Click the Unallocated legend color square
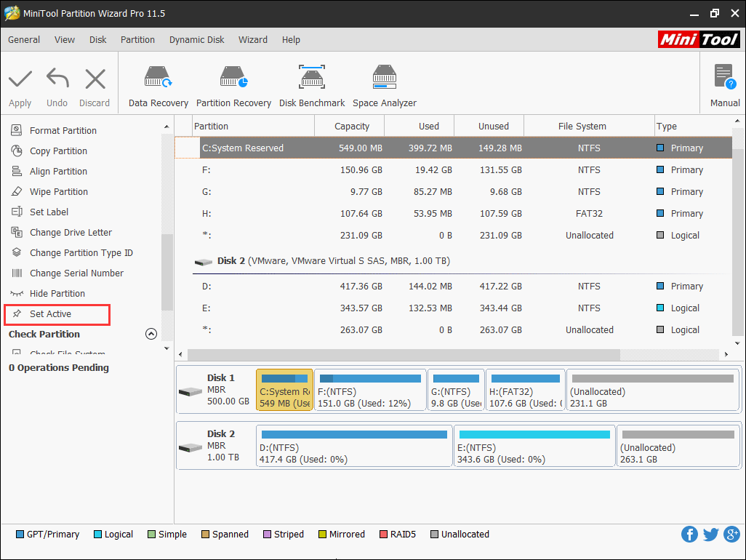The width and height of the screenshot is (746, 560). 434,535
